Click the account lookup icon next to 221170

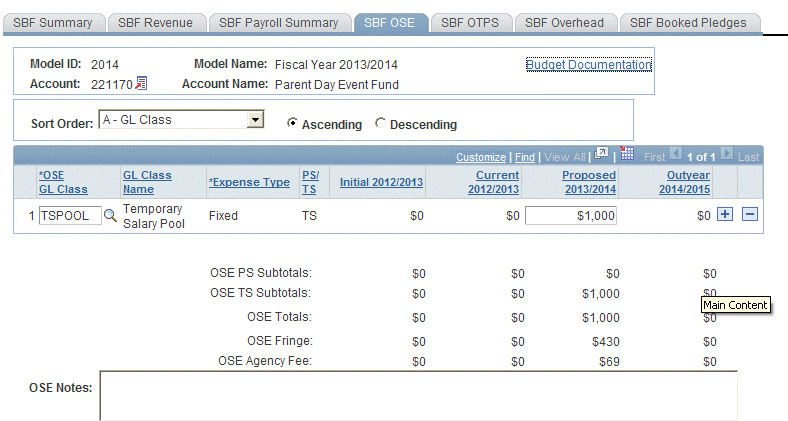tap(141, 84)
